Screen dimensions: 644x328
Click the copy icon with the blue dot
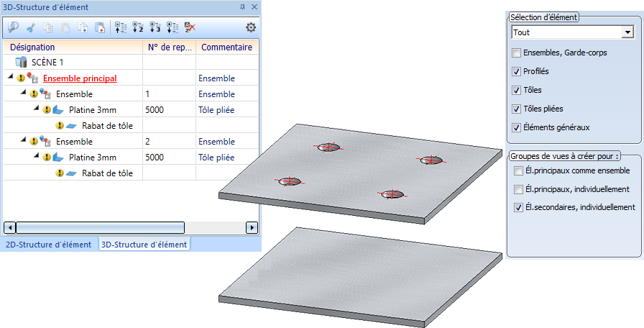tap(83, 27)
